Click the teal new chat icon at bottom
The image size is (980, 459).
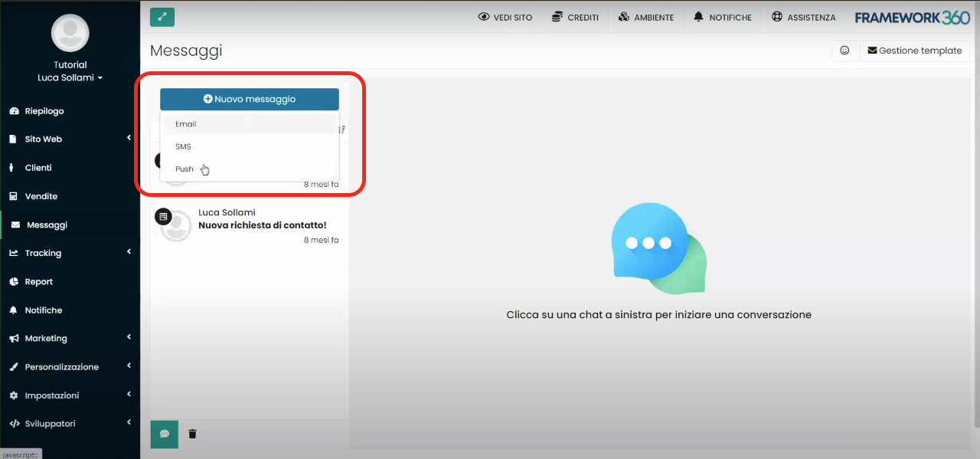pos(164,434)
